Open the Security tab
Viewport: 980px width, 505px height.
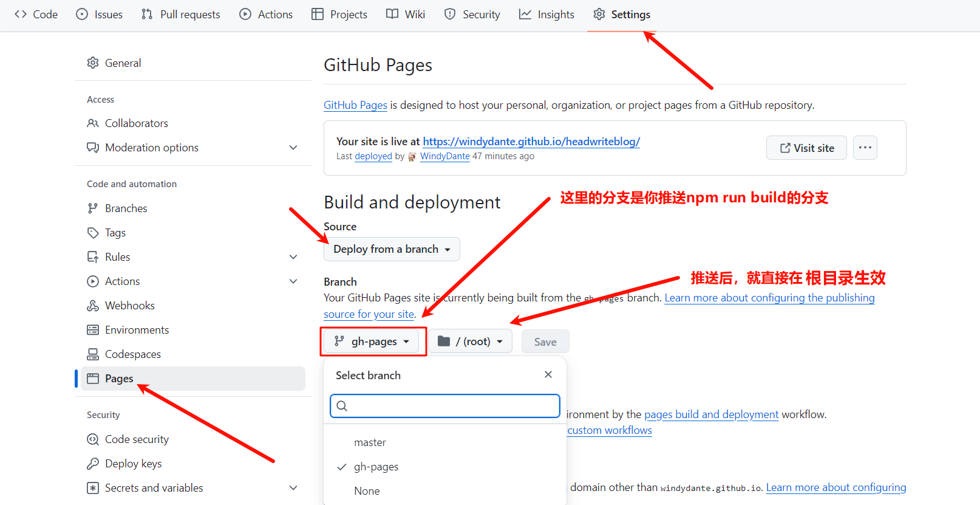473,14
